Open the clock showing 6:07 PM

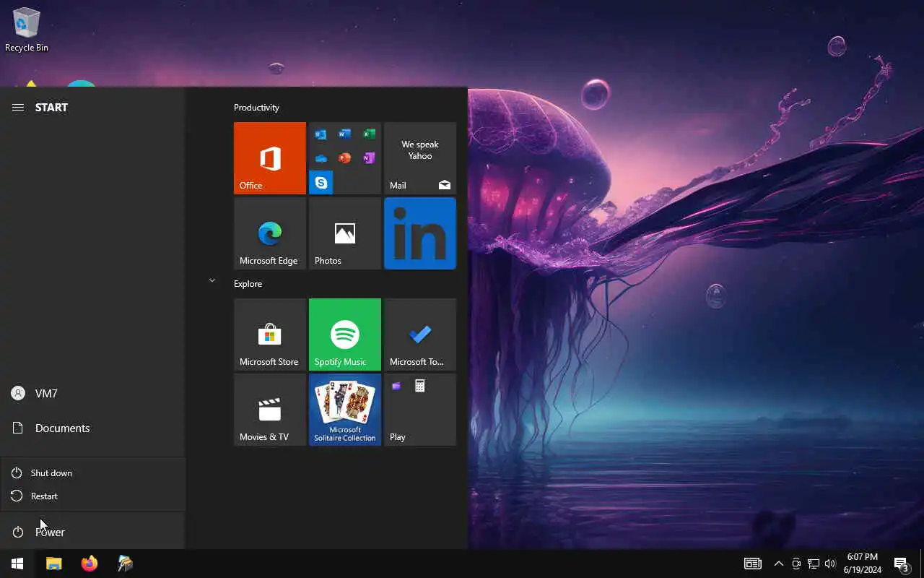pyautogui.click(x=863, y=564)
